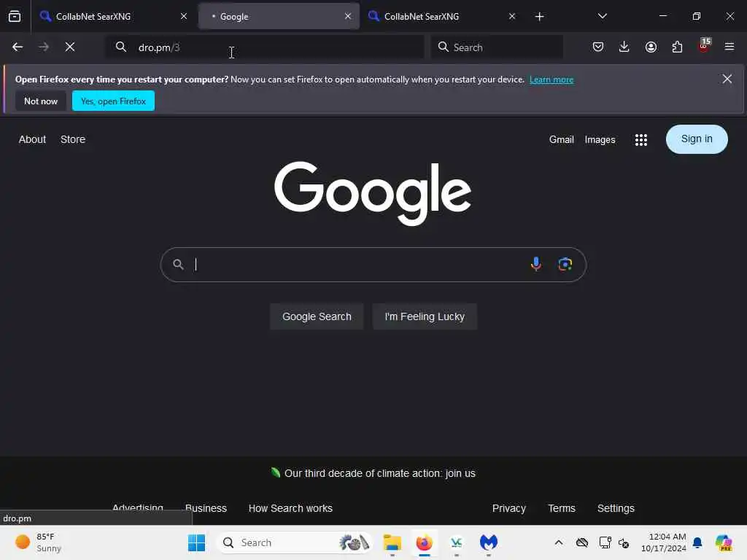The width and height of the screenshot is (747, 560).
Task: Open the Extensions panel
Action: coord(677,47)
